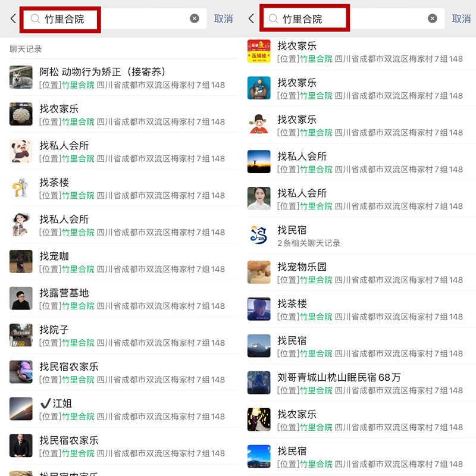The width and height of the screenshot is (476, 476).
Task: Clear the right search field with X icon
Action: [433, 18]
